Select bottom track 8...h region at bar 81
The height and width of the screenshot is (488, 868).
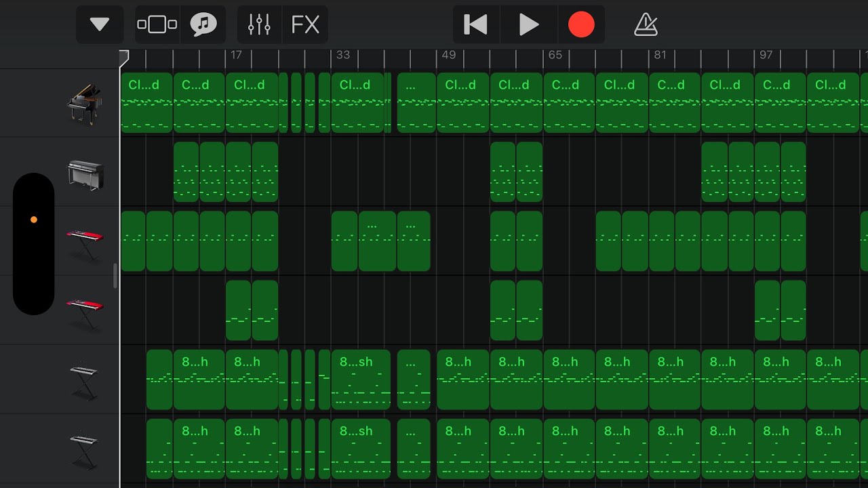(675, 449)
